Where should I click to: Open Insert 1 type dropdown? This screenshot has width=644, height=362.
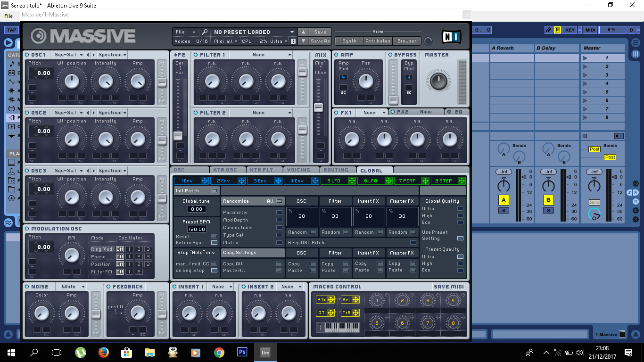[x=221, y=287]
